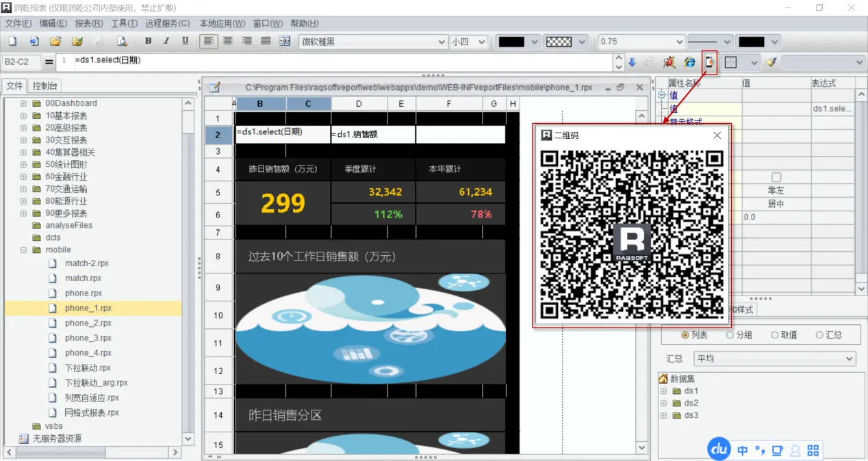Screen dimensions: 868x461
Task: Open the 文件(F) menu
Action: (18, 23)
